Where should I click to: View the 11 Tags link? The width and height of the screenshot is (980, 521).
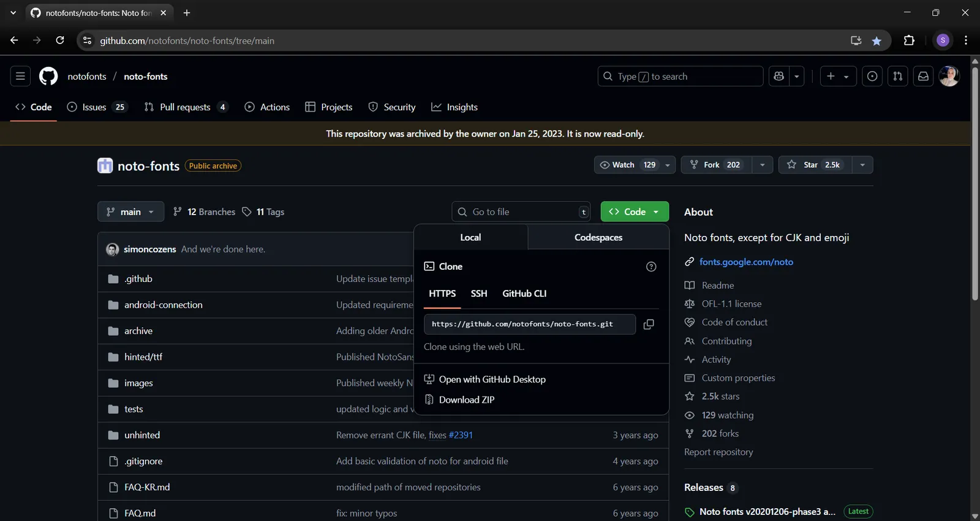coord(263,211)
